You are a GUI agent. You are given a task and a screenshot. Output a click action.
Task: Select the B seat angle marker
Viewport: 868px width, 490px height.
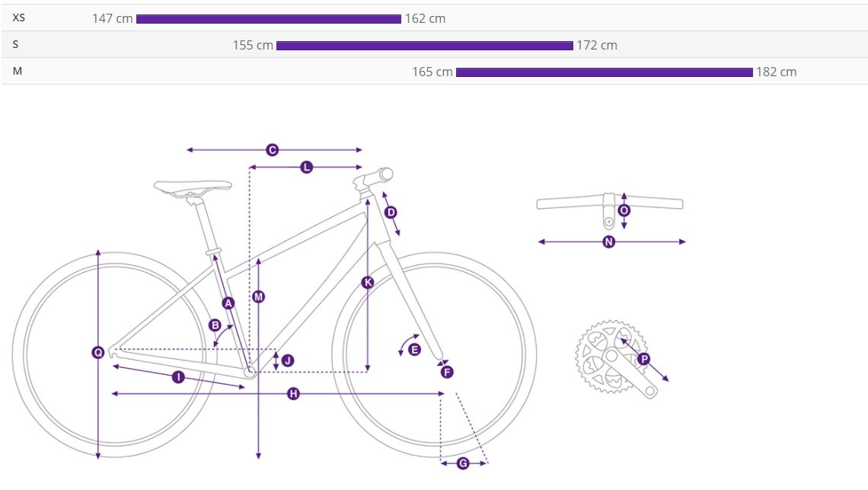(x=215, y=325)
